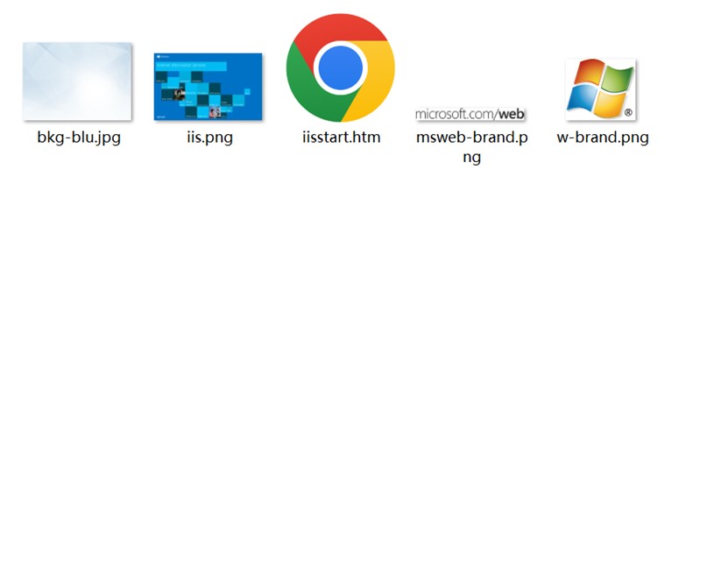The height and width of the screenshot is (572, 728).
Task: Click the w-brand.png file name label
Action: pyautogui.click(x=603, y=138)
